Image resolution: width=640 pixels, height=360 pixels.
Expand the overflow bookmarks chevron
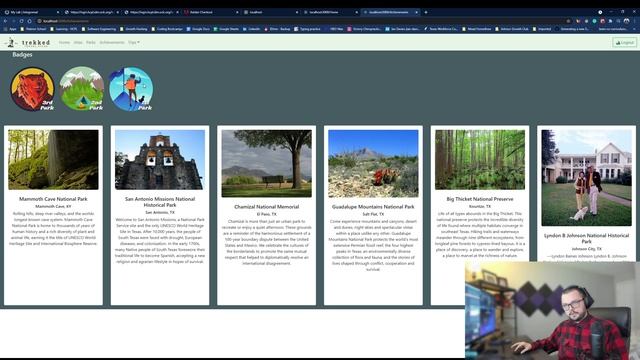635,29
